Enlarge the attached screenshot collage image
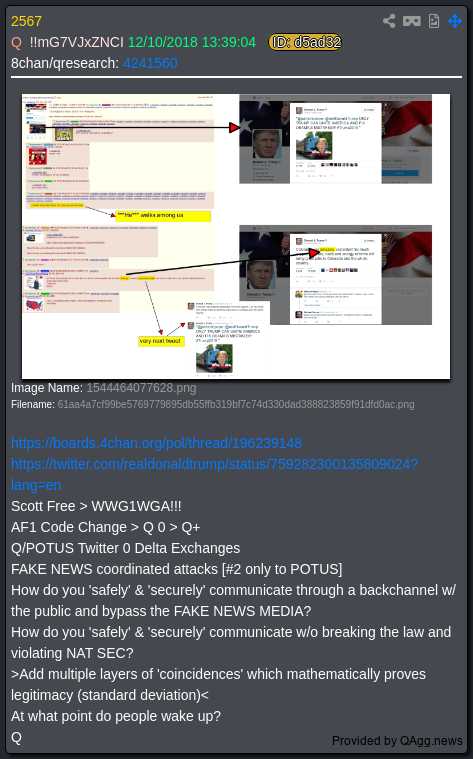 [236, 236]
